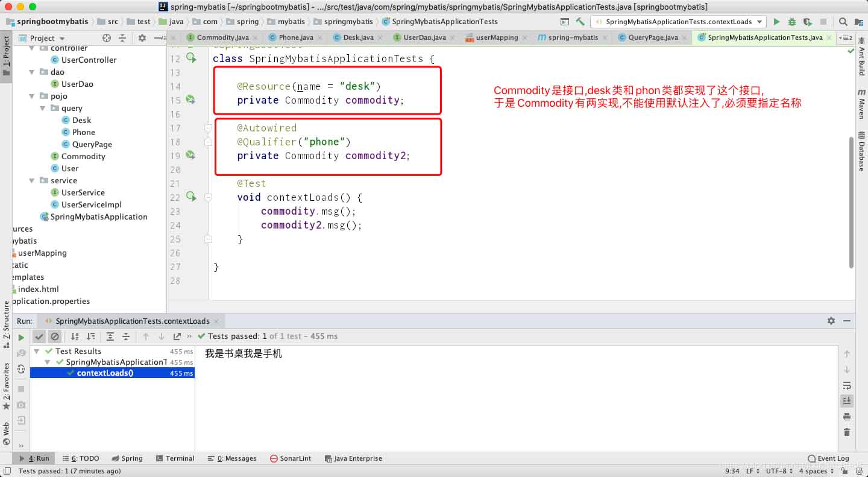The image size is (868, 477).
Task: Expand all test results
Action: click(110, 336)
